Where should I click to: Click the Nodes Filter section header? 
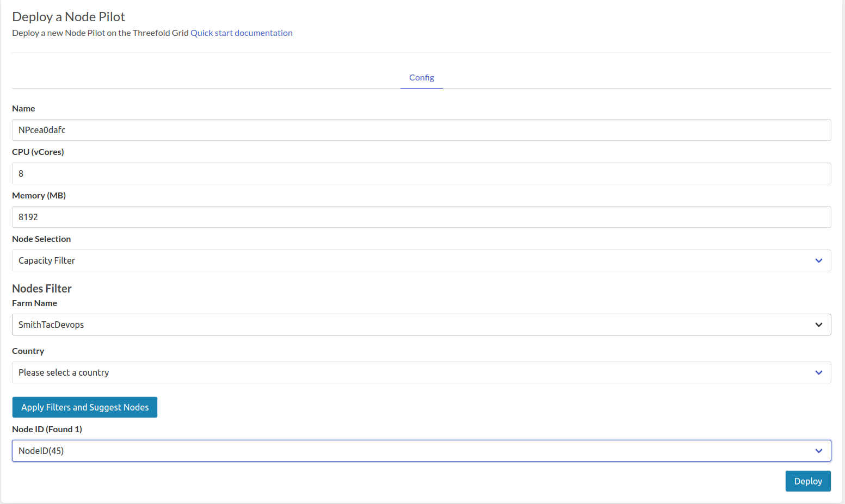coord(42,288)
